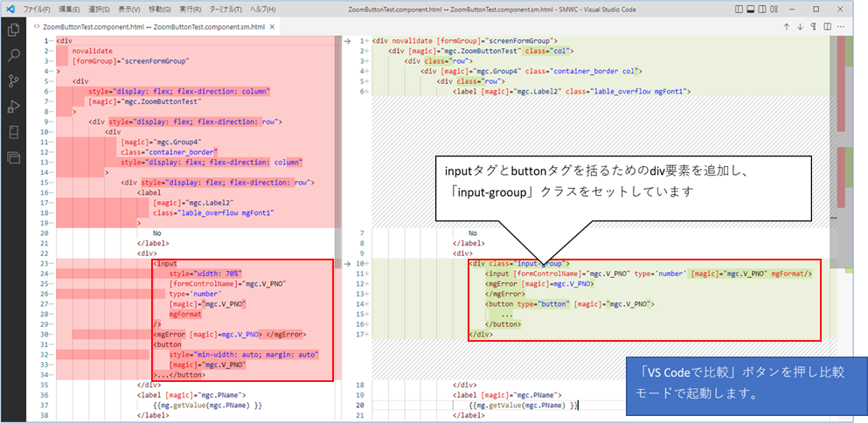
Task: Open the ターミナル(T) menu
Action: (225, 9)
